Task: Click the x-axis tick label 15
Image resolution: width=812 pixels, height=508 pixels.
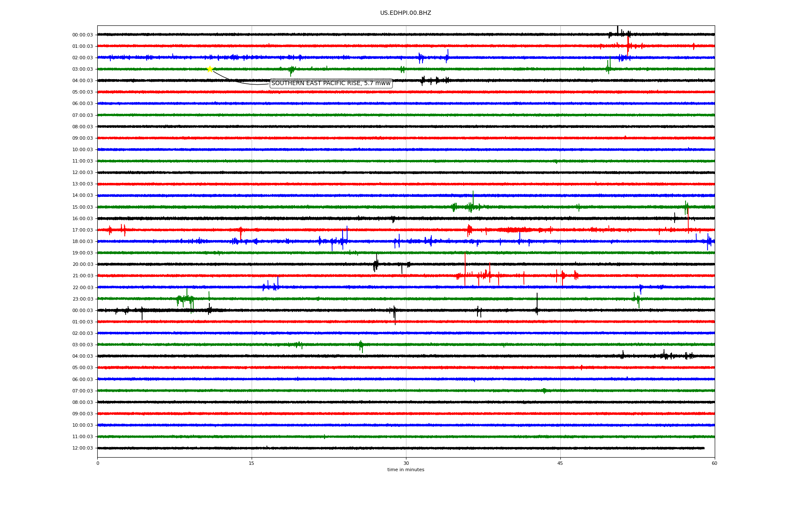Action: click(x=252, y=463)
